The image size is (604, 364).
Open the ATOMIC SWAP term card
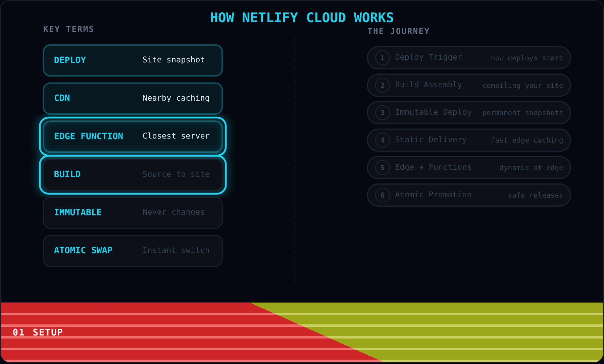(133, 251)
